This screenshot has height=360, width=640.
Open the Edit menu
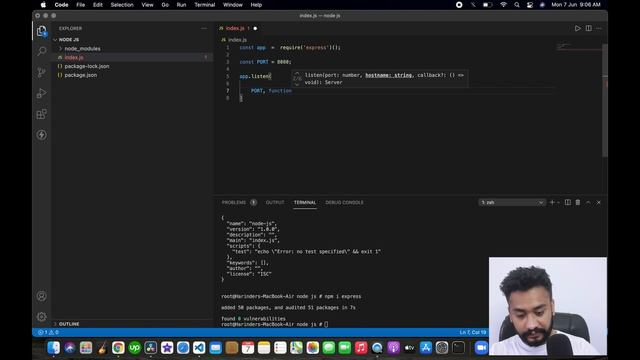coord(98,5)
